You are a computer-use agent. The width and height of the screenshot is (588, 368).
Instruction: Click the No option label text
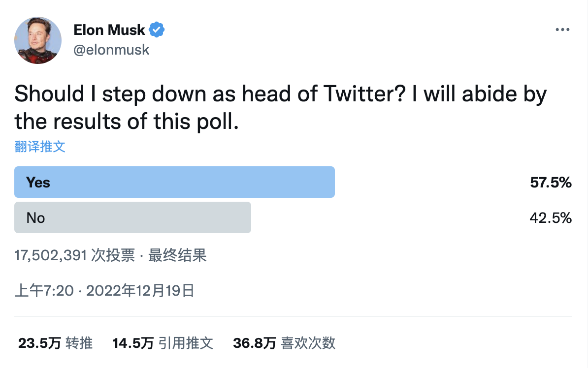(35, 218)
